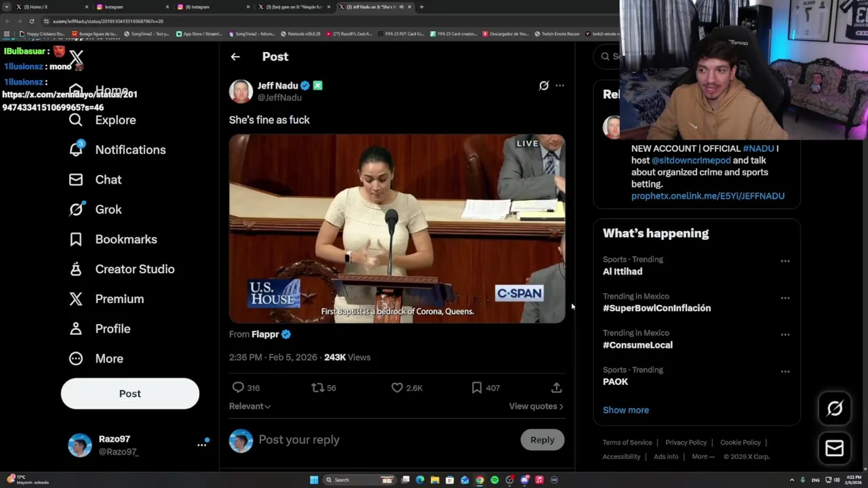The height and width of the screenshot is (488, 868).
Task: Open the prophetx.onelink.me link
Action: tap(708, 196)
